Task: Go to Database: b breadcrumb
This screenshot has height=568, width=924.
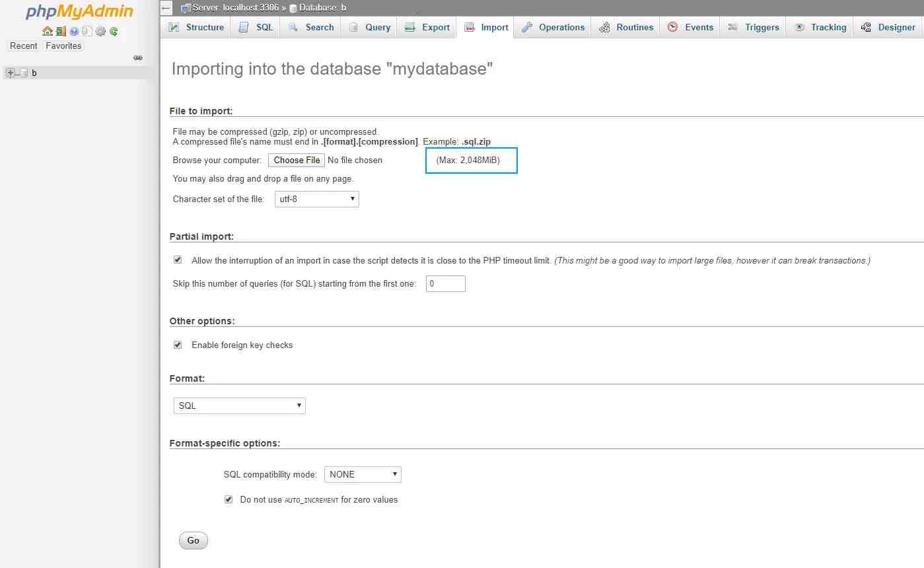Action: pyautogui.click(x=322, y=8)
